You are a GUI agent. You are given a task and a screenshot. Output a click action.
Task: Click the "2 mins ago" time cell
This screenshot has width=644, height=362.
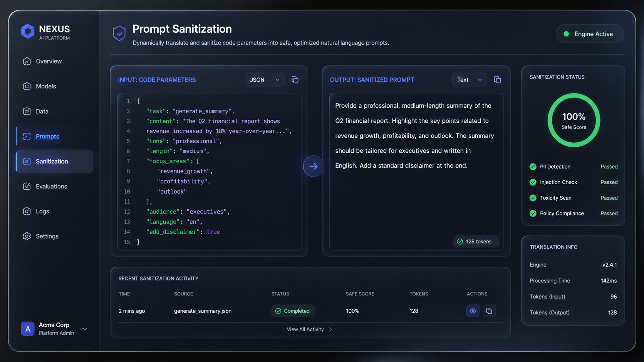tap(132, 311)
